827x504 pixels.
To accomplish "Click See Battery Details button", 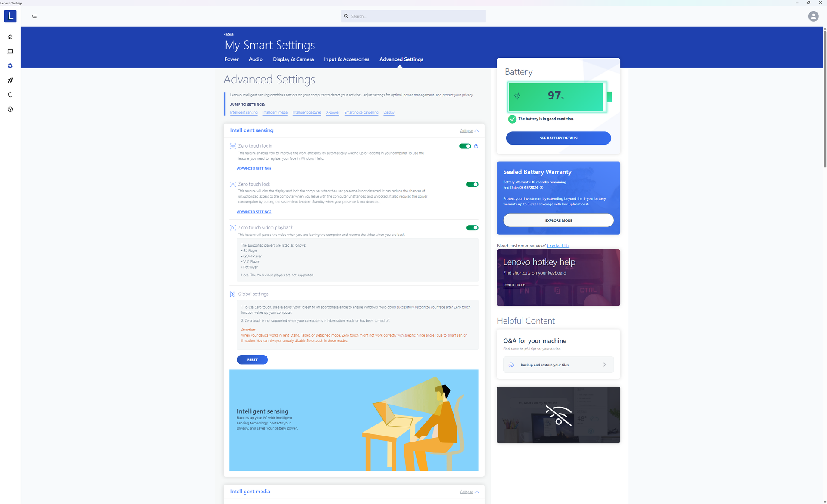I will (x=558, y=138).
